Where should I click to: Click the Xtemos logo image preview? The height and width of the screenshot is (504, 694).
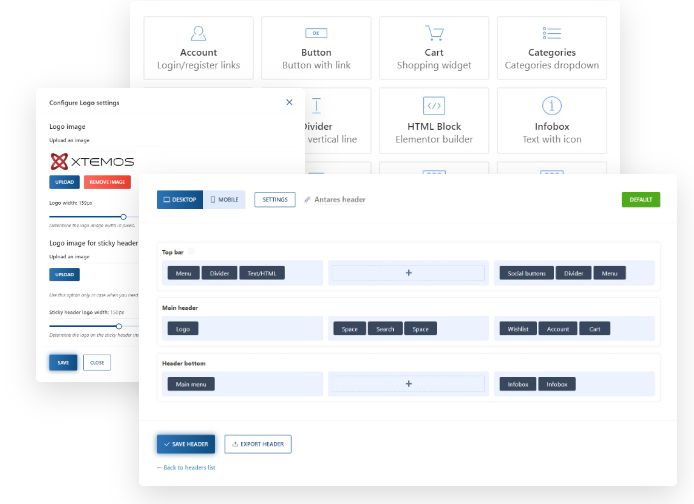(92, 162)
